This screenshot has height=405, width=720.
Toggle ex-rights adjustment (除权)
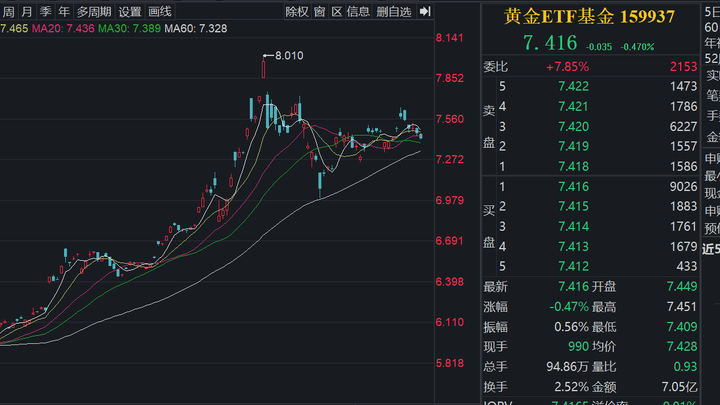(x=297, y=11)
